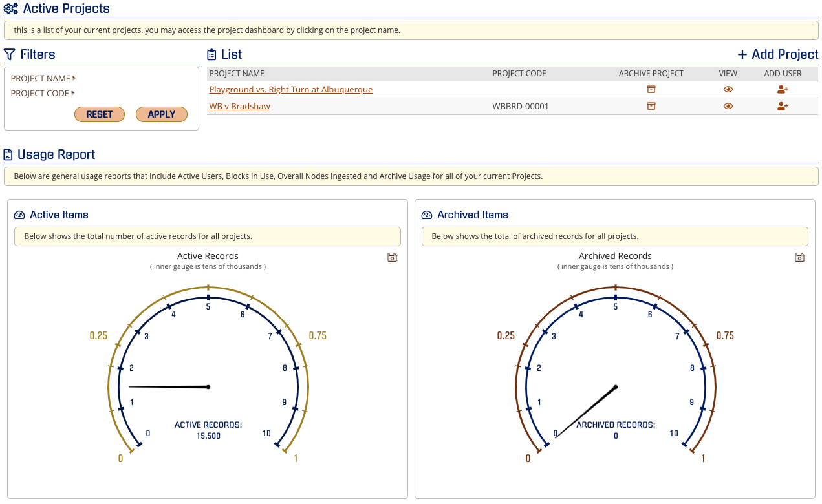View the Playground vs. Right Turn at Albuquerque project
This screenshot has width=822, height=504.
[728, 89]
